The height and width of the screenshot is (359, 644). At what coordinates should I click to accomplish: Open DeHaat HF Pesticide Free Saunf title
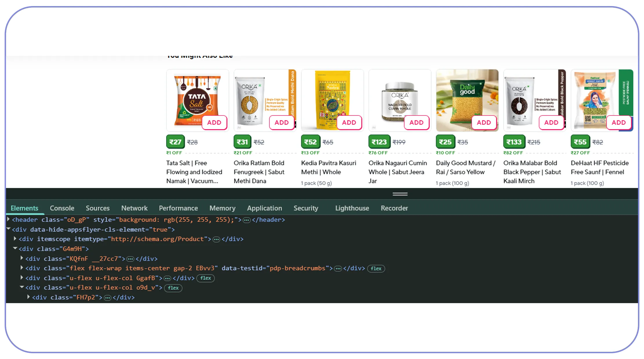tap(599, 167)
